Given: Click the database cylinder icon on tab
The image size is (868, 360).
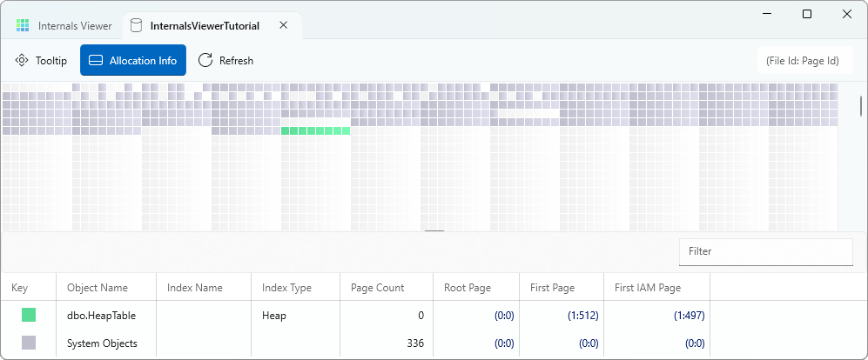Looking at the screenshot, I should click(x=136, y=25).
